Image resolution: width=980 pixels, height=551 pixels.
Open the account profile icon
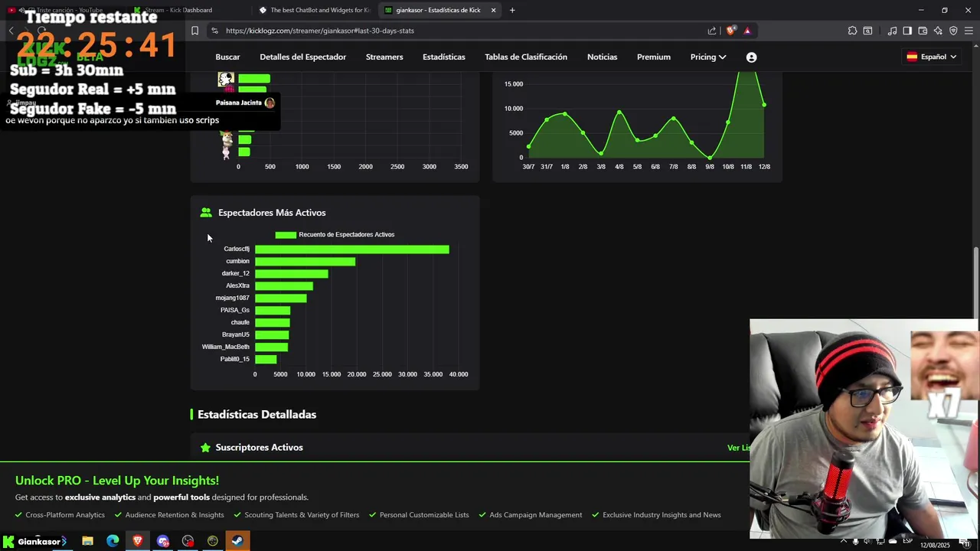(751, 57)
